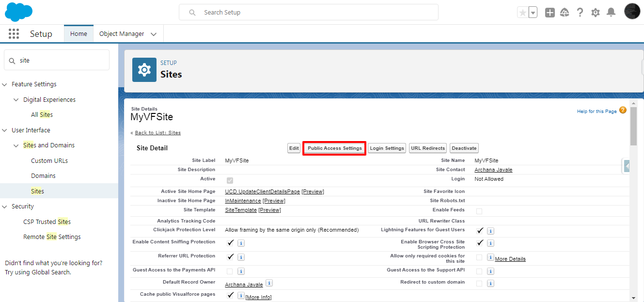Open CSP Trusted Sites in sidebar
This screenshot has height=302, width=644.
(x=47, y=222)
